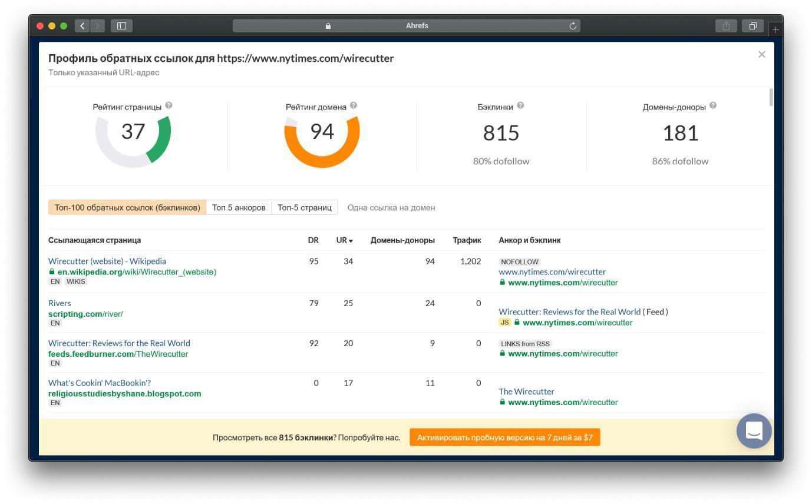The image size is (812, 504).
Task: Open What's Cookin' MacBookin'? link
Action: pyautogui.click(x=100, y=383)
